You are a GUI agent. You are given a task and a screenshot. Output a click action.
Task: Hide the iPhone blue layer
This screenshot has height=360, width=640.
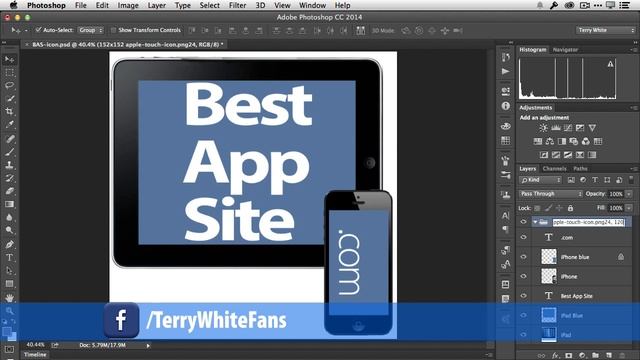point(524,257)
